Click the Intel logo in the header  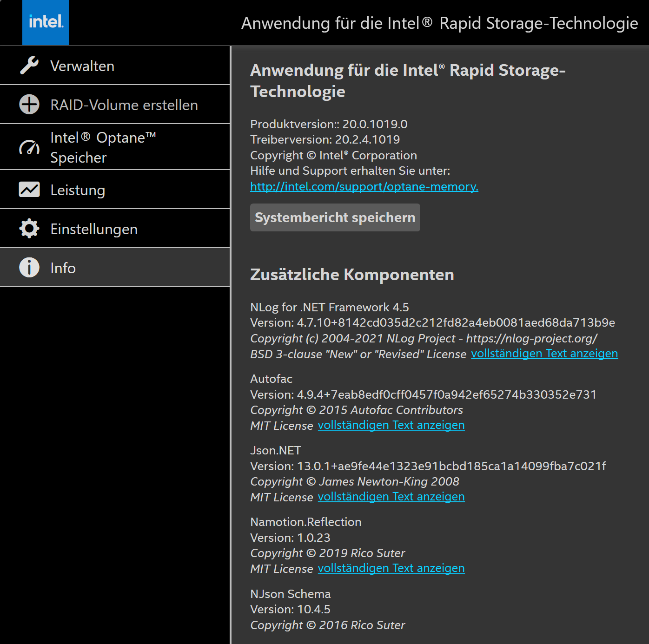(x=46, y=22)
